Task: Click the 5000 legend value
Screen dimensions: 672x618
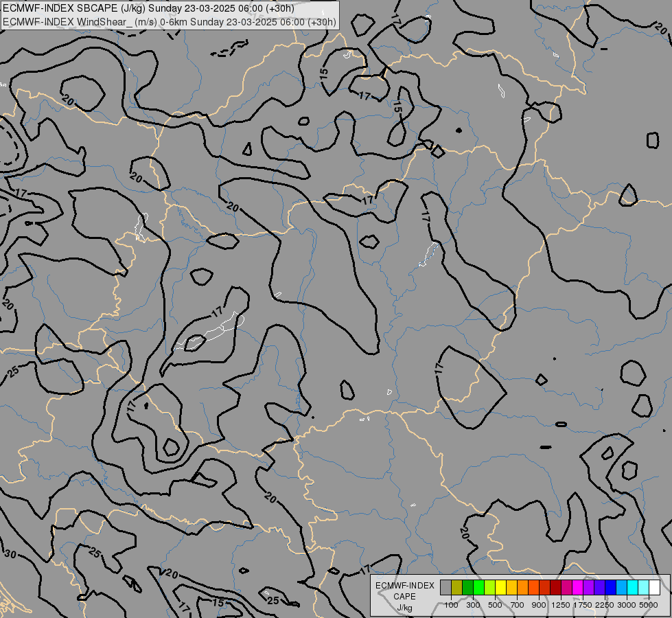Action: [x=649, y=605]
